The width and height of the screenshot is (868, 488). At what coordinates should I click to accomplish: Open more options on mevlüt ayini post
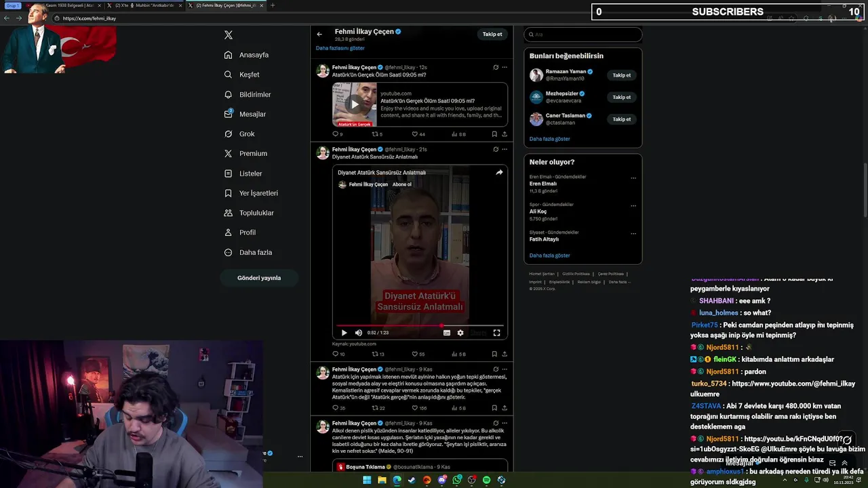505,369
